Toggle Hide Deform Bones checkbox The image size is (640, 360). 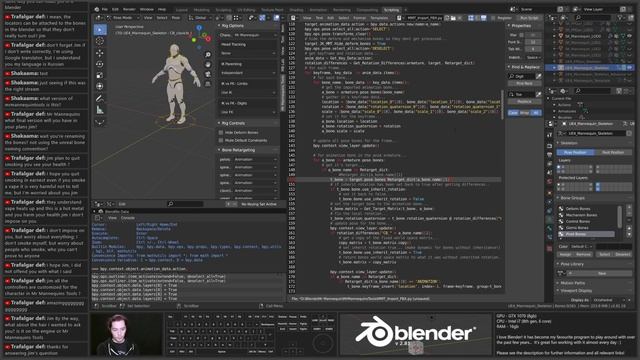221,133
